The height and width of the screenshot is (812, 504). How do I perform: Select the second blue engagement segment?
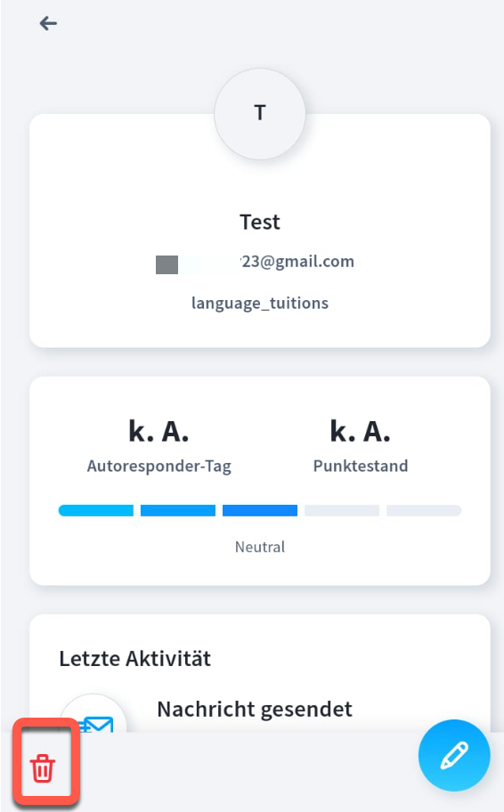click(178, 510)
